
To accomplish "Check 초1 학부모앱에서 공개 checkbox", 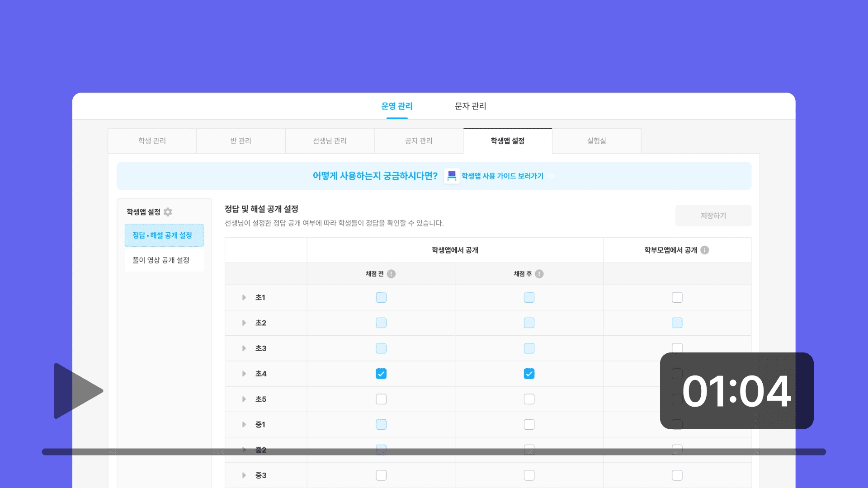I will tap(677, 297).
